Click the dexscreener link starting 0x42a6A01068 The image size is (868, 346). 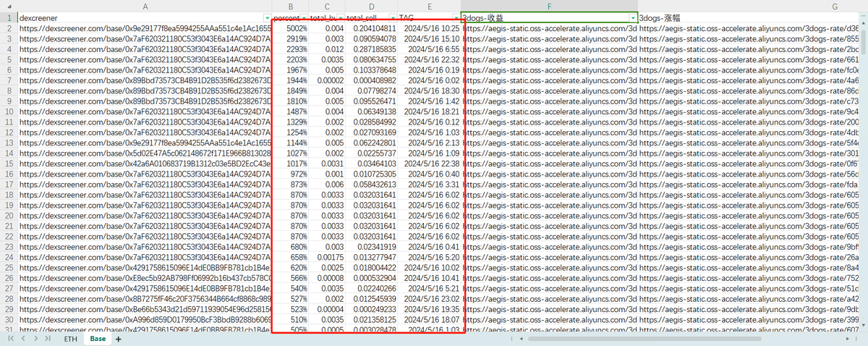[146, 164]
